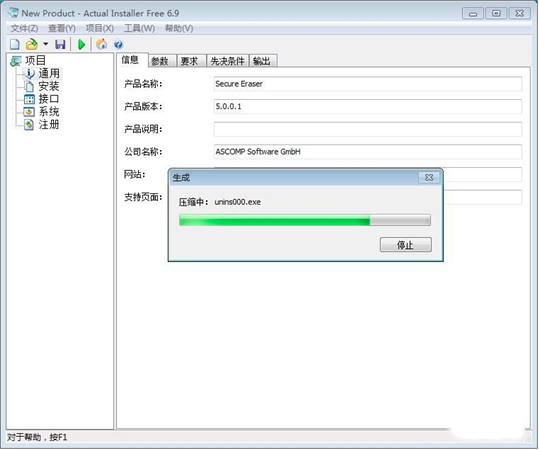
Task: Click the blue Help question icon
Action: tap(118, 44)
